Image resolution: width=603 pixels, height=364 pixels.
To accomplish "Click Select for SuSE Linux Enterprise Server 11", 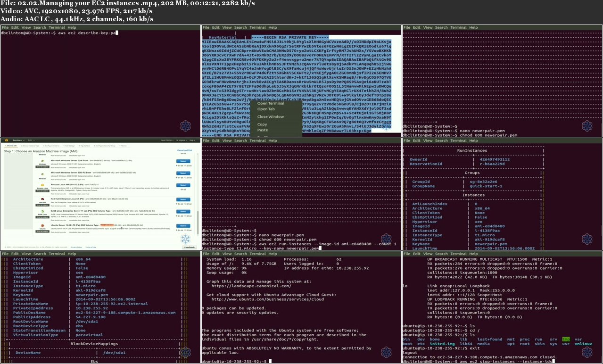I will click(183, 211).
